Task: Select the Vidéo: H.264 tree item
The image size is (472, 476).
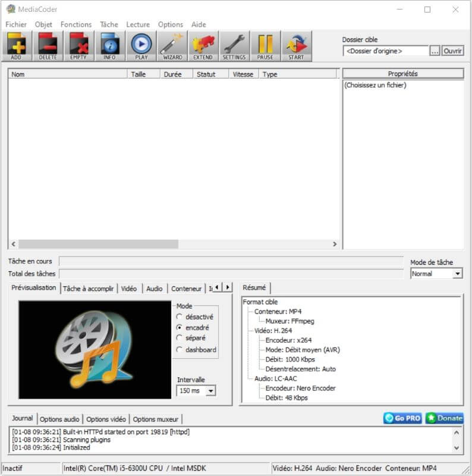Action: (273, 331)
